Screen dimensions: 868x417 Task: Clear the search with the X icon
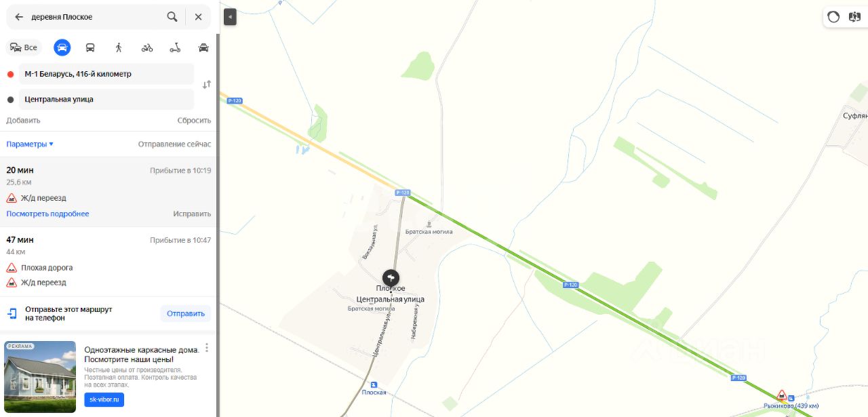[x=198, y=17]
